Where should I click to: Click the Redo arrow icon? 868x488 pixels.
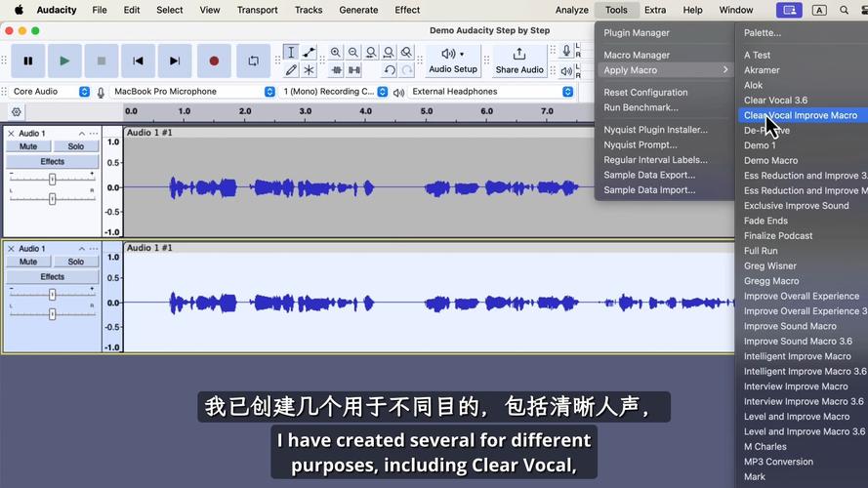[x=407, y=70]
